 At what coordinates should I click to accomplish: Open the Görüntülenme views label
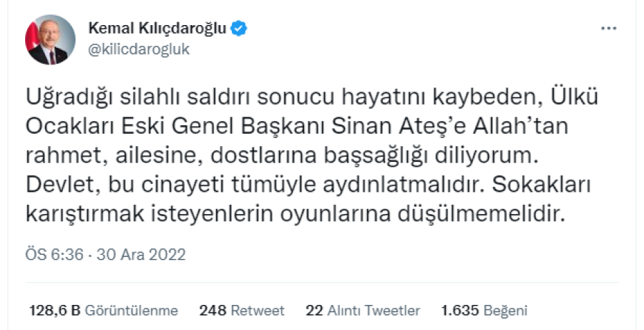[131, 311]
